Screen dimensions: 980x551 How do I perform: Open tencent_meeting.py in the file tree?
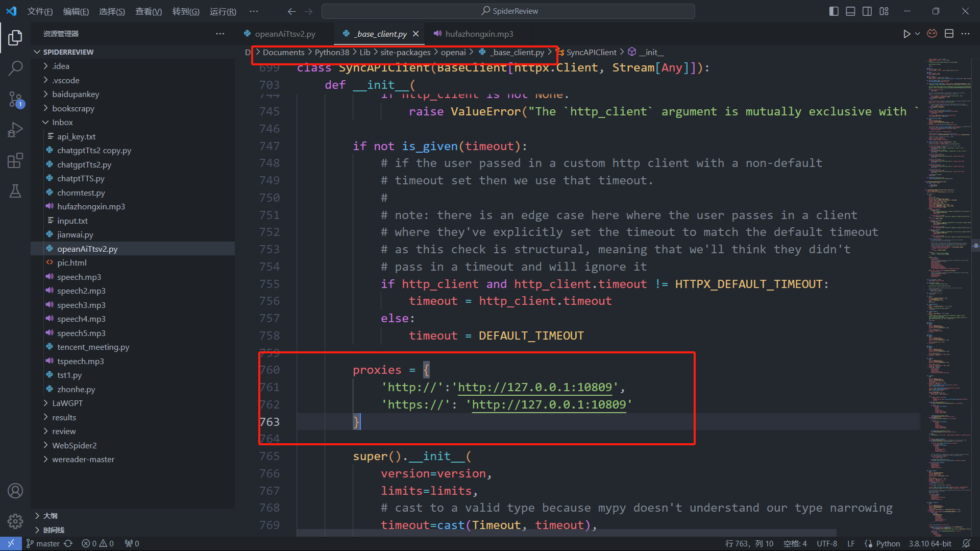pyautogui.click(x=133, y=347)
